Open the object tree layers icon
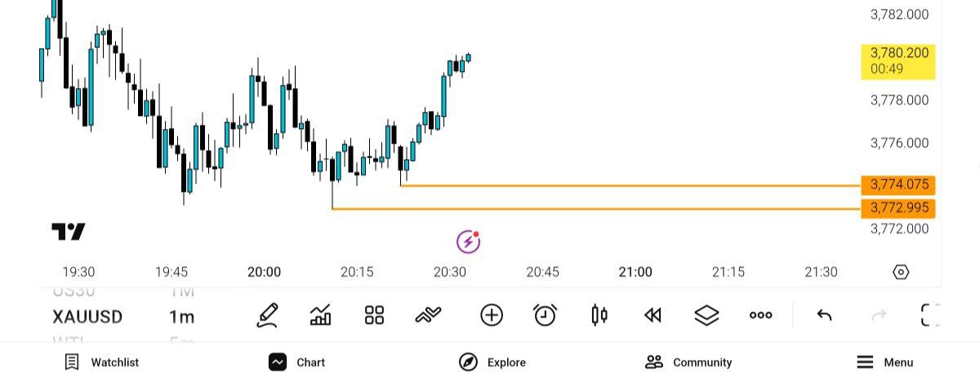The image size is (980, 382). [706, 315]
